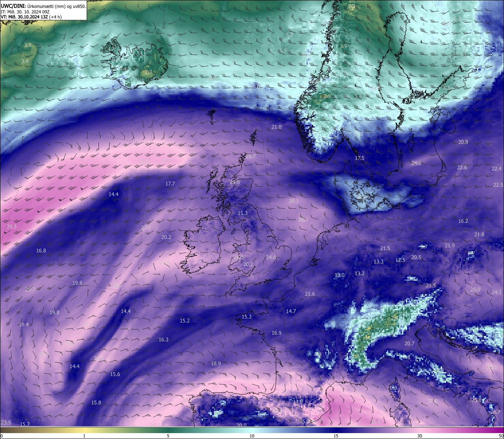
Task: Click the 24.6 value over eastern England
Action: point(271,257)
